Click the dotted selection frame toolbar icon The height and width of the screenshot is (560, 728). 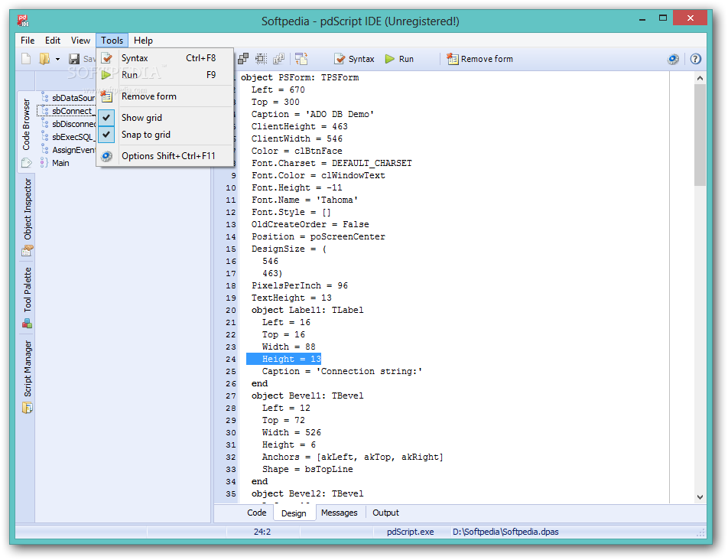261,58
